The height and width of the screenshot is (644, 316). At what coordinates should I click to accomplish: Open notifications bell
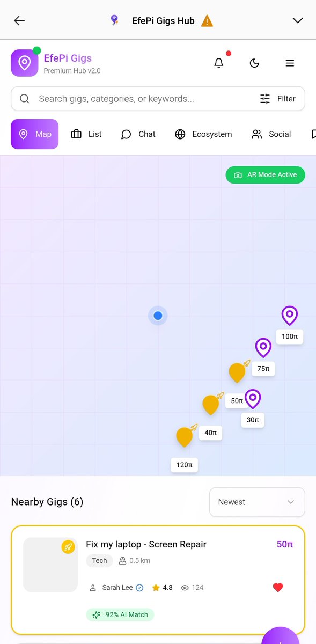pos(218,63)
